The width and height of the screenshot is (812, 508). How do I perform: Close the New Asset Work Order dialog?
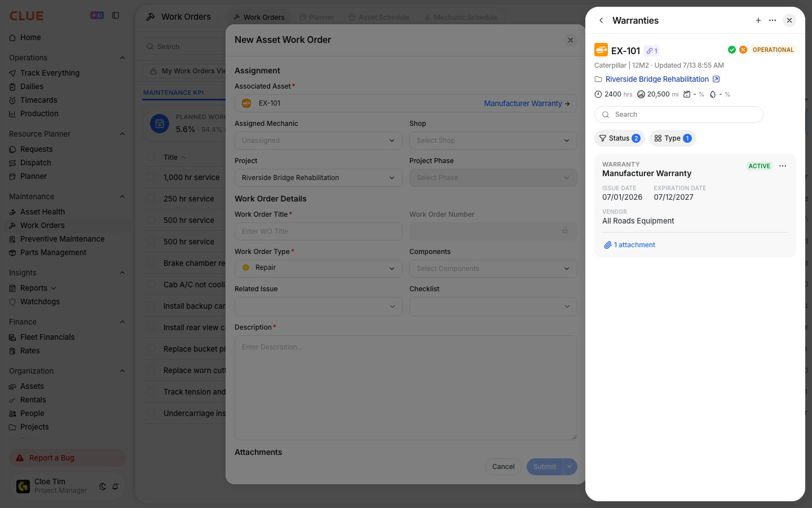tap(571, 40)
